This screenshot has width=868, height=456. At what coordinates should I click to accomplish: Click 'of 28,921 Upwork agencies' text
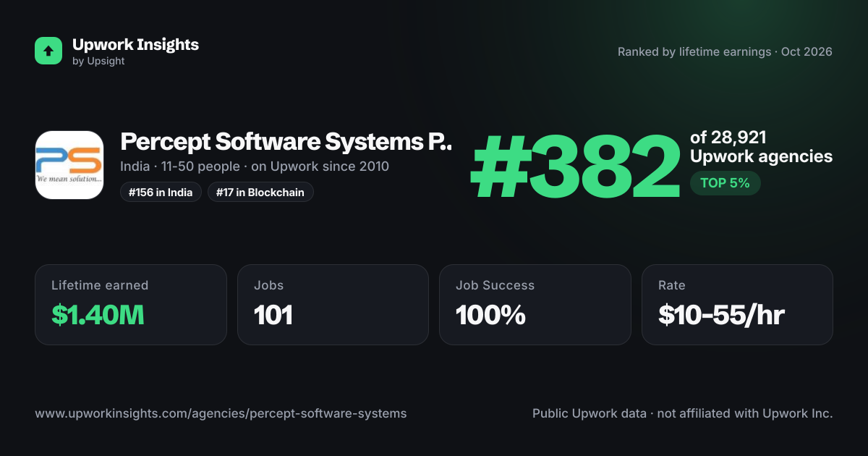click(761, 147)
